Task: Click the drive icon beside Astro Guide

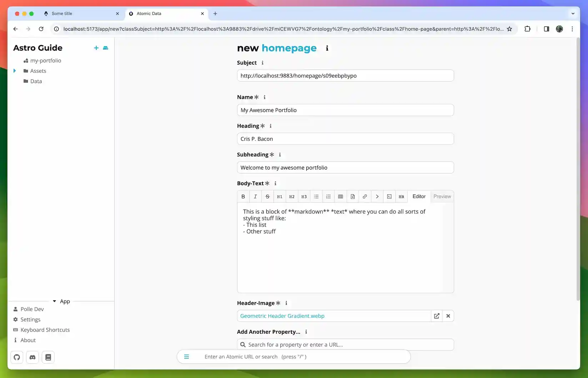Action: [105, 48]
